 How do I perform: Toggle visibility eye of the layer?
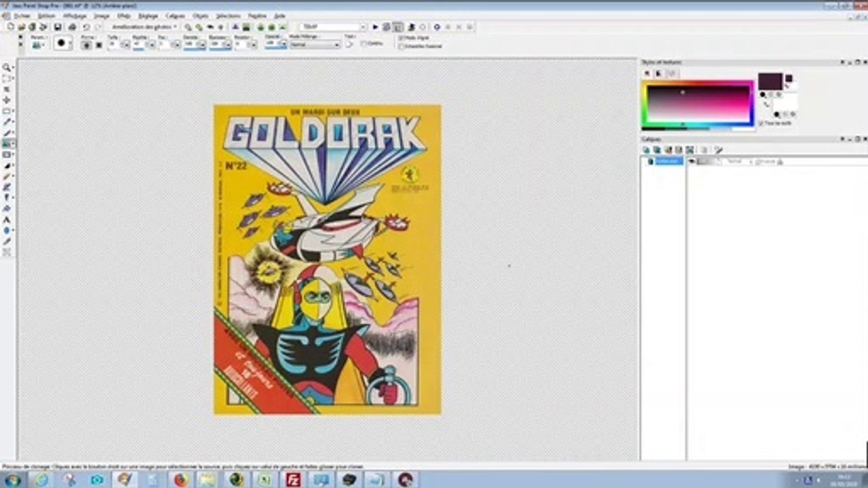[692, 161]
